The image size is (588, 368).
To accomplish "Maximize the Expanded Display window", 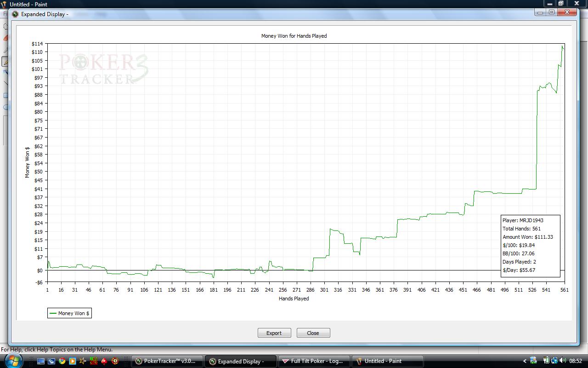I will pyautogui.click(x=552, y=13).
